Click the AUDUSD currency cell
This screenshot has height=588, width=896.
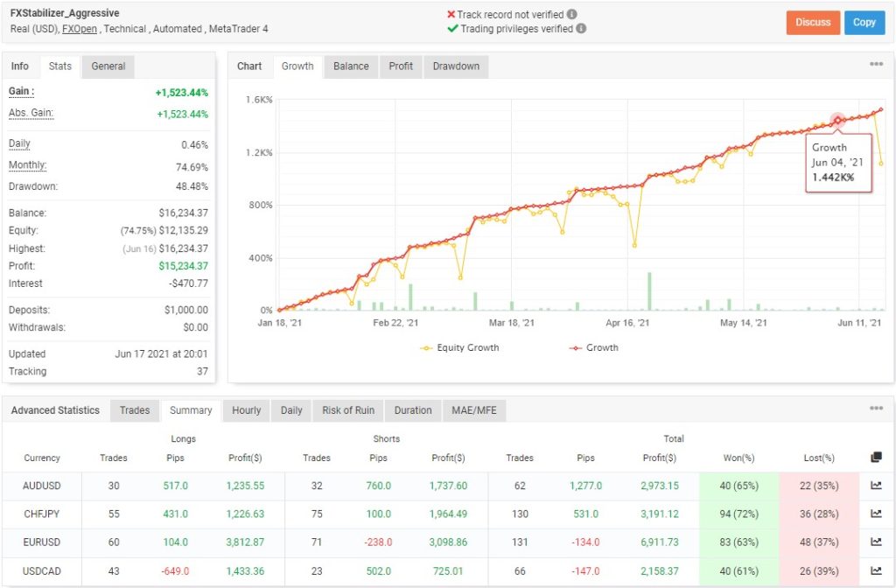click(42, 486)
